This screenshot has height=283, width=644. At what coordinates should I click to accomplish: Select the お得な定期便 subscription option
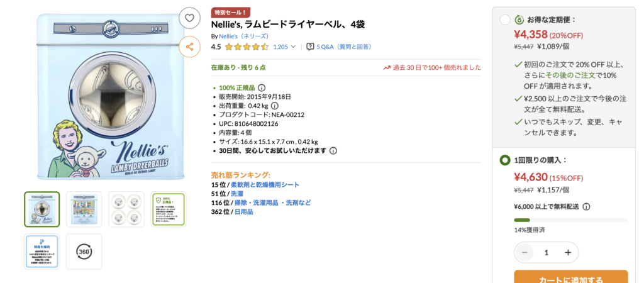click(x=505, y=19)
